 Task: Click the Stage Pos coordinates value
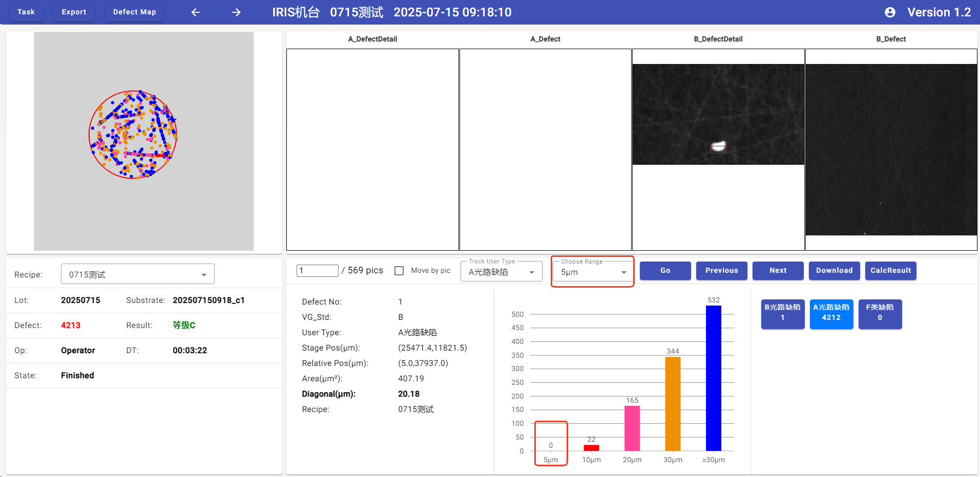[x=432, y=348]
